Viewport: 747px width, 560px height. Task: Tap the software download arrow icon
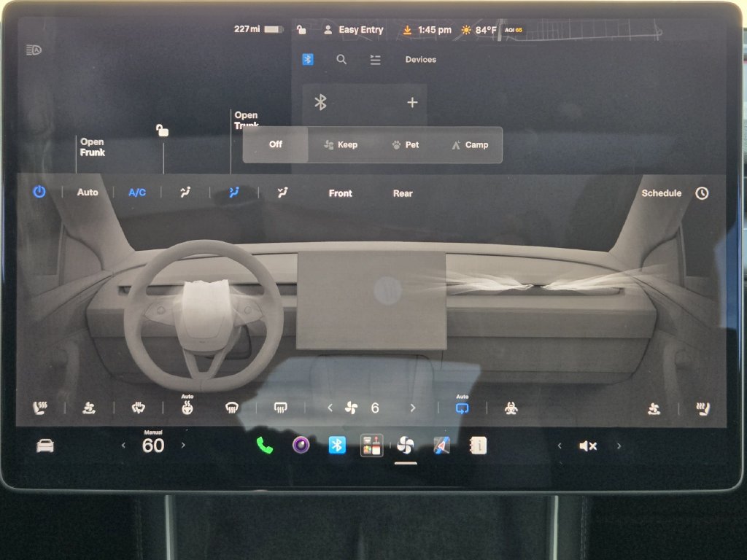pyautogui.click(x=407, y=30)
